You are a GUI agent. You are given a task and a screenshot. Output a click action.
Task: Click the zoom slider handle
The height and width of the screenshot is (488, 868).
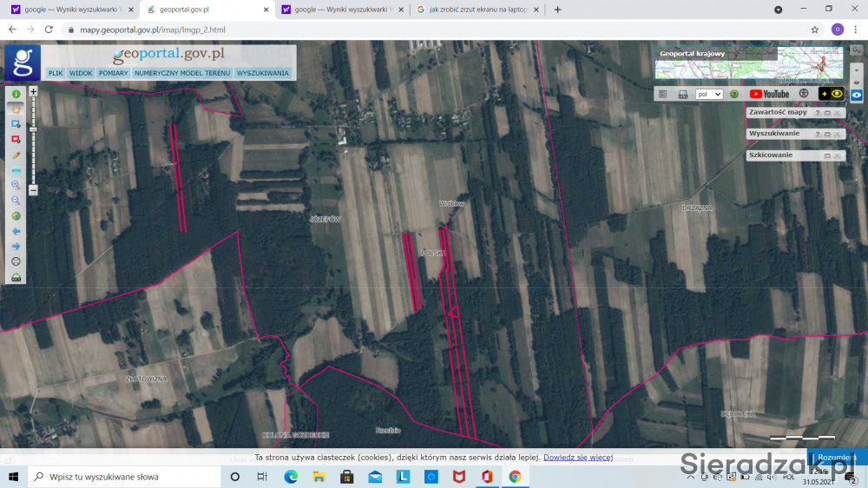(x=33, y=129)
